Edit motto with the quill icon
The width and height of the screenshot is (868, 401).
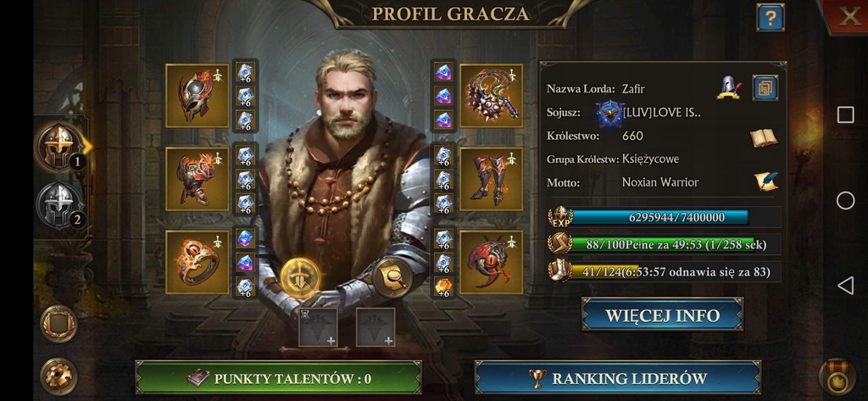click(x=765, y=181)
